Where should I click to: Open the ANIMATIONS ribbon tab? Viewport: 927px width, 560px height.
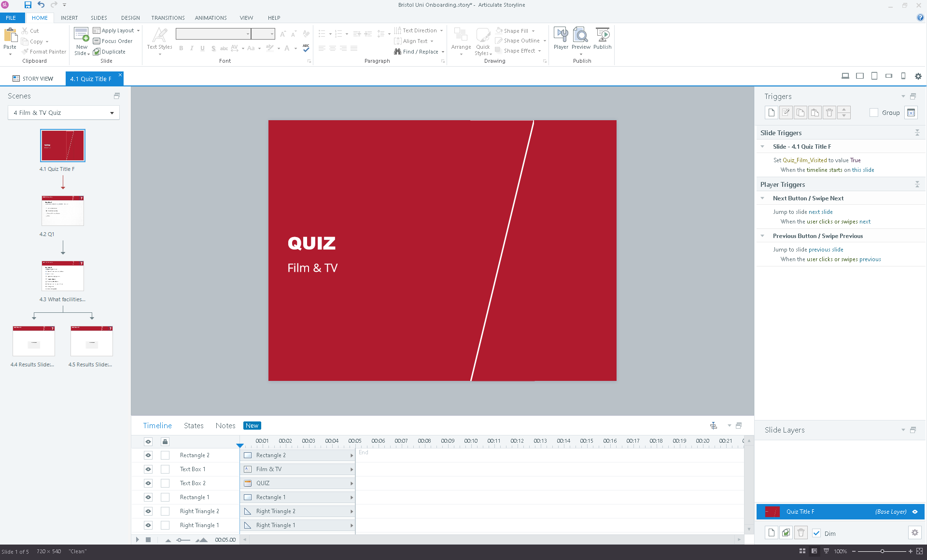(x=211, y=18)
